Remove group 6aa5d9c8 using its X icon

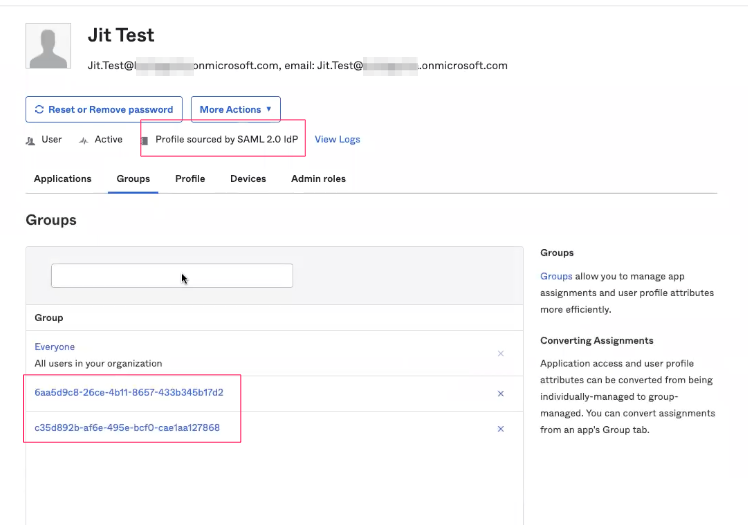(501, 394)
